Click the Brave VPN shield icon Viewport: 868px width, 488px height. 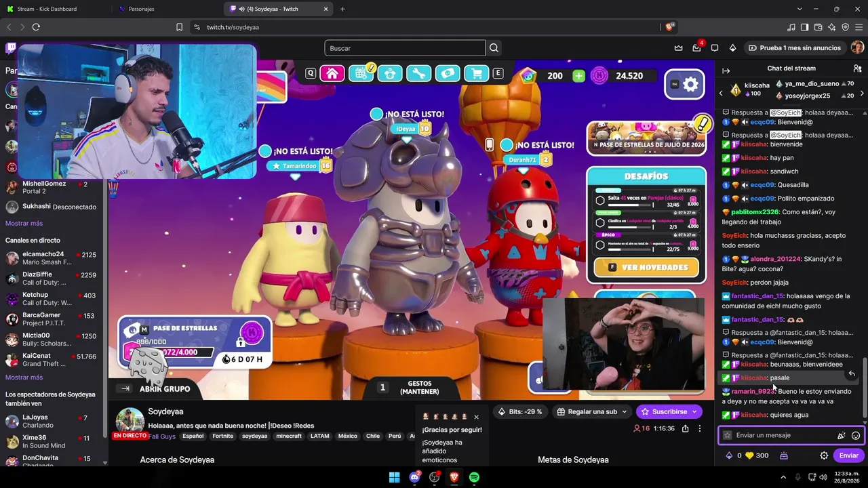click(x=845, y=27)
